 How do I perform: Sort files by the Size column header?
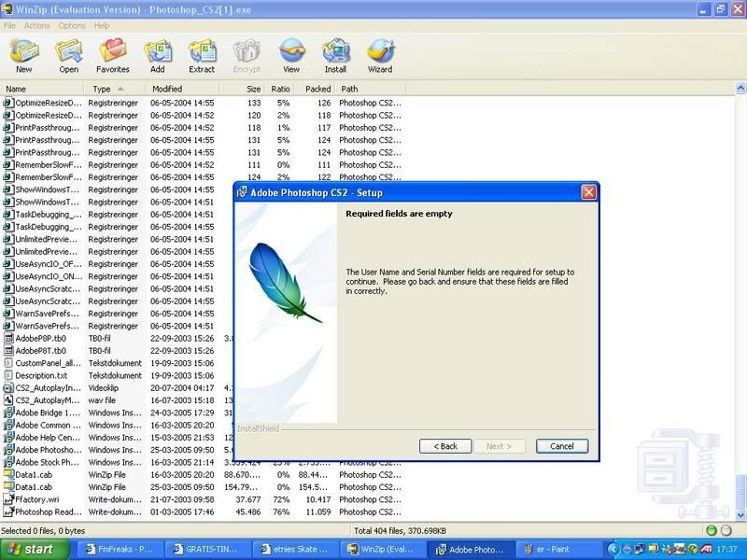pyautogui.click(x=242, y=89)
